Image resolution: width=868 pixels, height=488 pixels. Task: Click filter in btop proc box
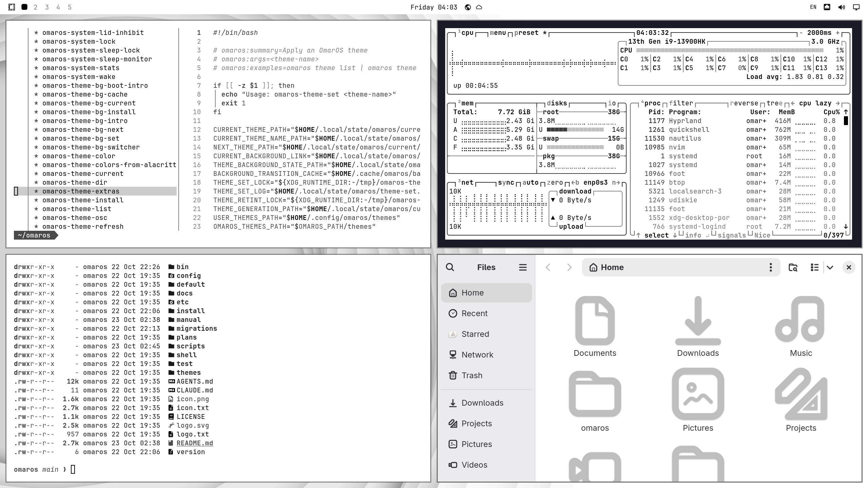(x=681, y=103)
